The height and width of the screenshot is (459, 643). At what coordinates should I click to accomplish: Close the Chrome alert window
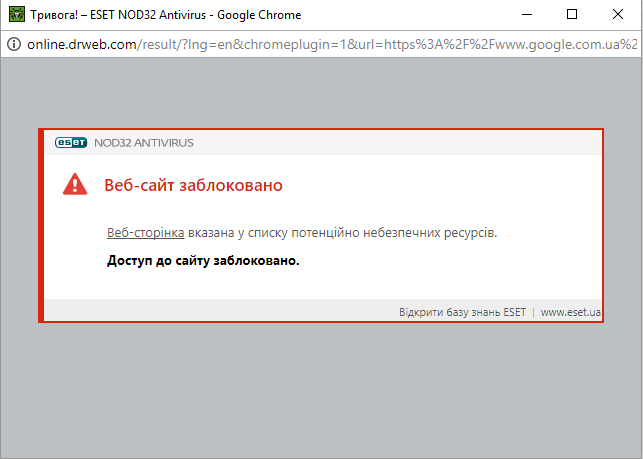click(618, 14)
